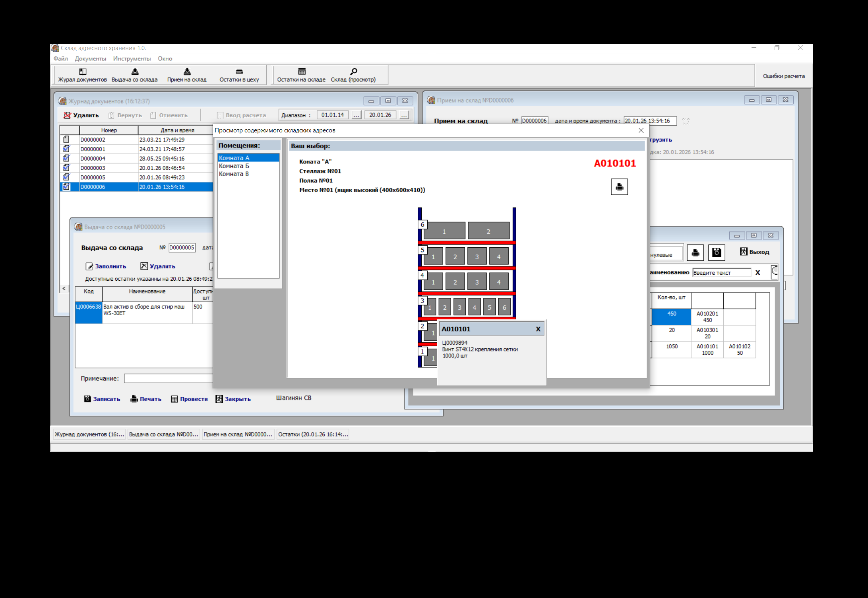The height and width of the screenshot is (598, 868).
Task: Click the range start date field 01.01.14
Action: point(333,115)
